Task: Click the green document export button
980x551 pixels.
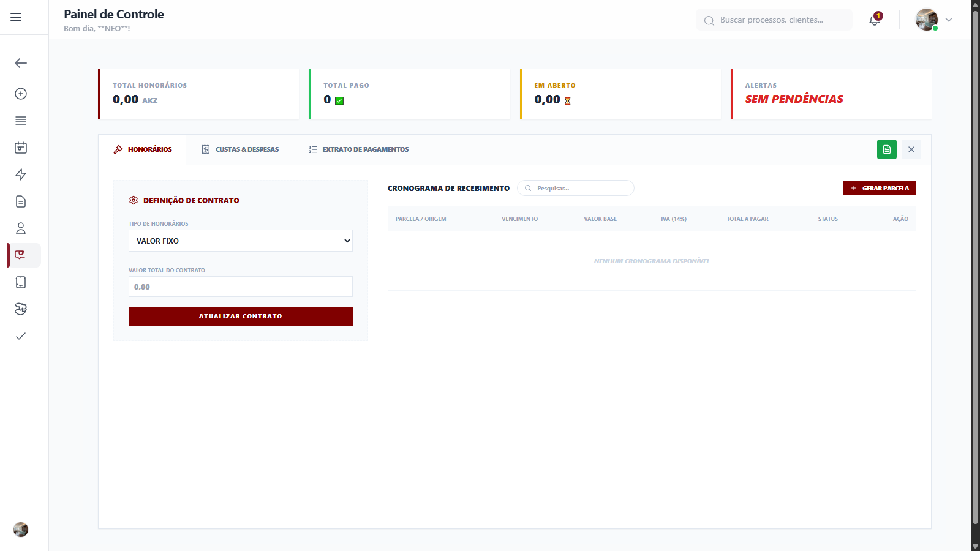Action: (886, 149)
